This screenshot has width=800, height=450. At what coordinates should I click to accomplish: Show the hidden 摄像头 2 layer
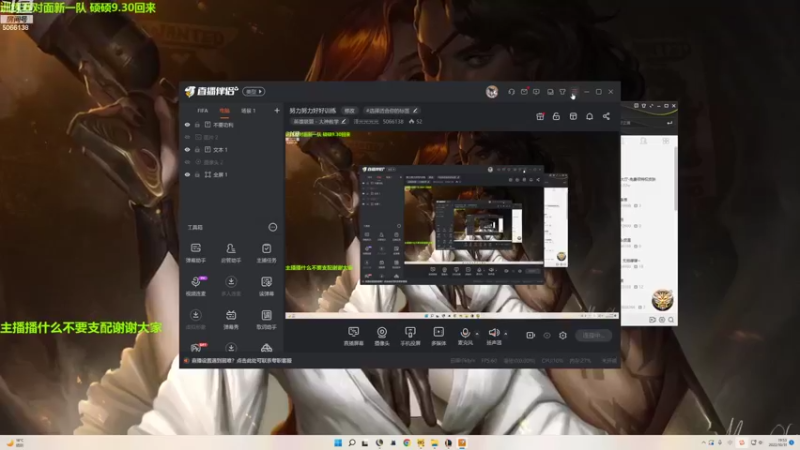tap(187, 162)
